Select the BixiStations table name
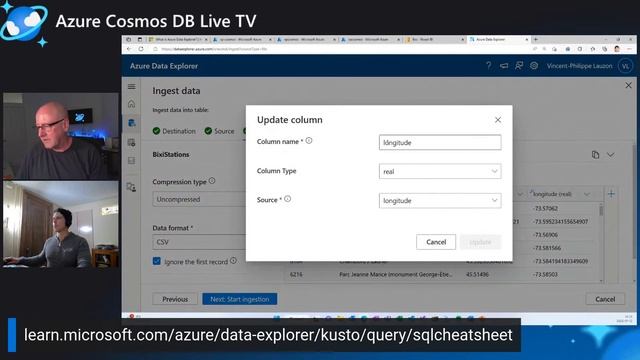This screenshot has width=640, height=360. [171, 155]
